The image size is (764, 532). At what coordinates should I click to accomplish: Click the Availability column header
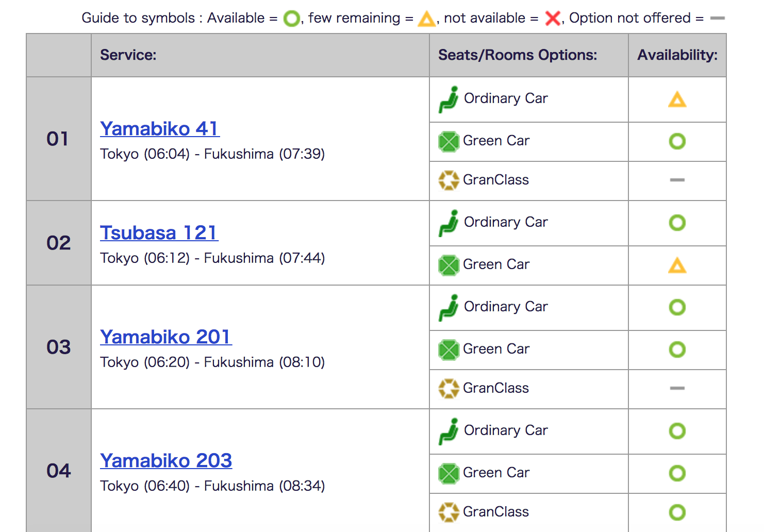(x=677, y=55)
